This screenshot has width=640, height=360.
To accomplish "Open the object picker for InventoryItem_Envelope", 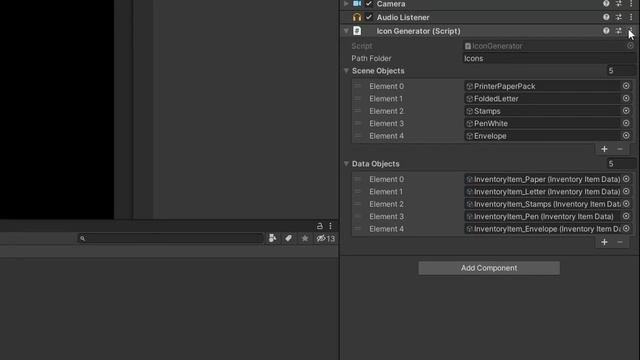I will tap(626, 229).
